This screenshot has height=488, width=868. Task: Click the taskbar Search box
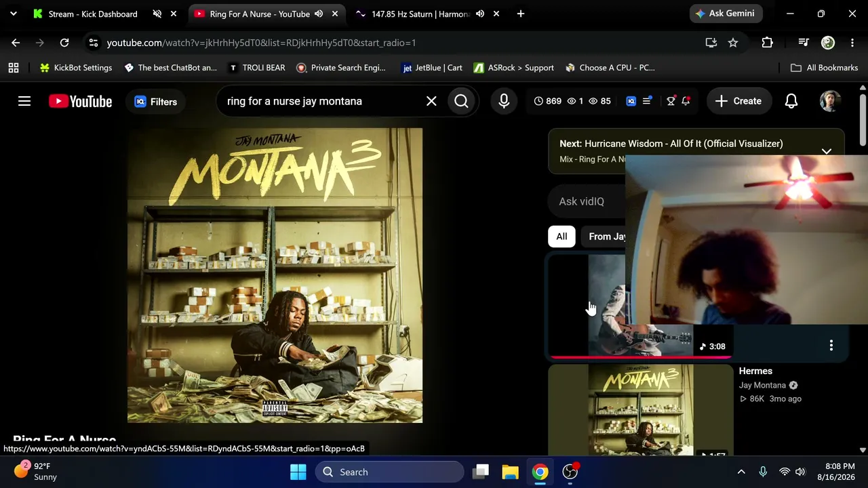389,472
